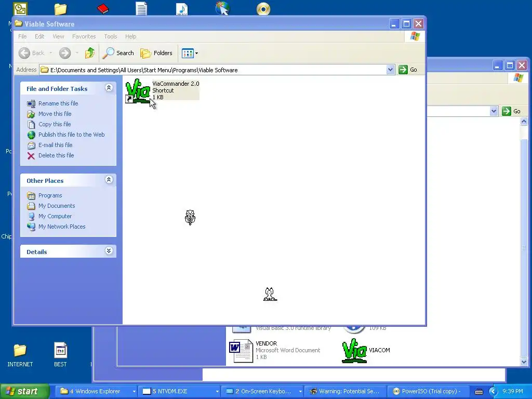Open the Help menu

[130, 36]
